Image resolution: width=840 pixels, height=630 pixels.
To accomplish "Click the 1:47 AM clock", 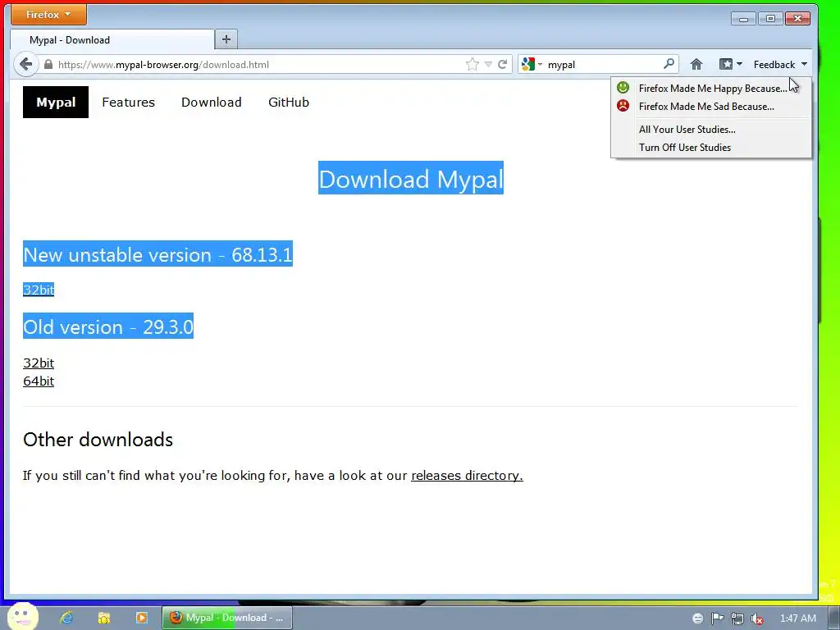I will click(797, 619).
